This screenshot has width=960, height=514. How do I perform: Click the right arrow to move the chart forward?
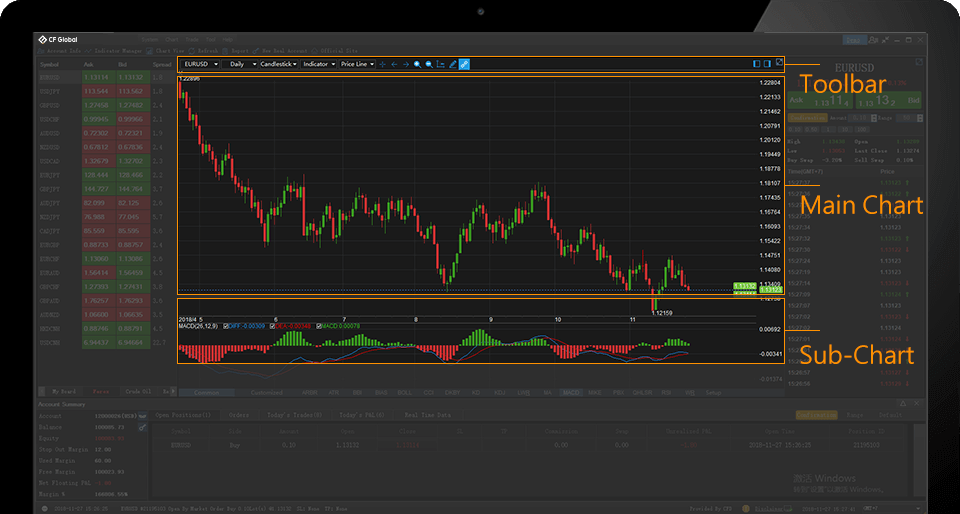coord(405,64)
